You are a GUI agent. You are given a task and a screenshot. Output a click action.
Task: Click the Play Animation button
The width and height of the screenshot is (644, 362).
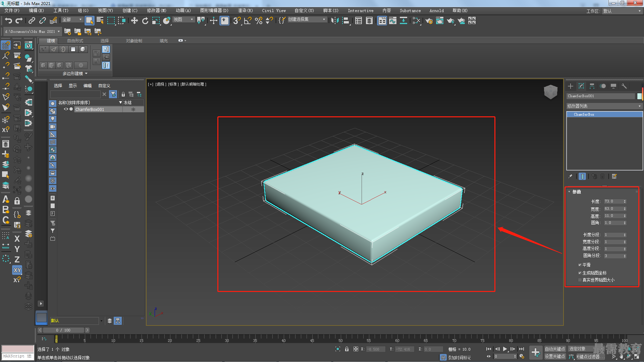coord(505,349)
